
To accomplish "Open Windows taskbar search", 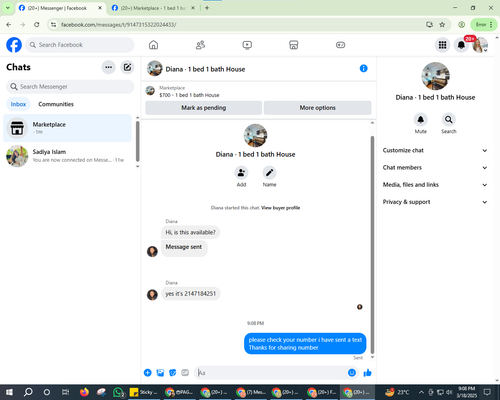I will coord(28,392).
